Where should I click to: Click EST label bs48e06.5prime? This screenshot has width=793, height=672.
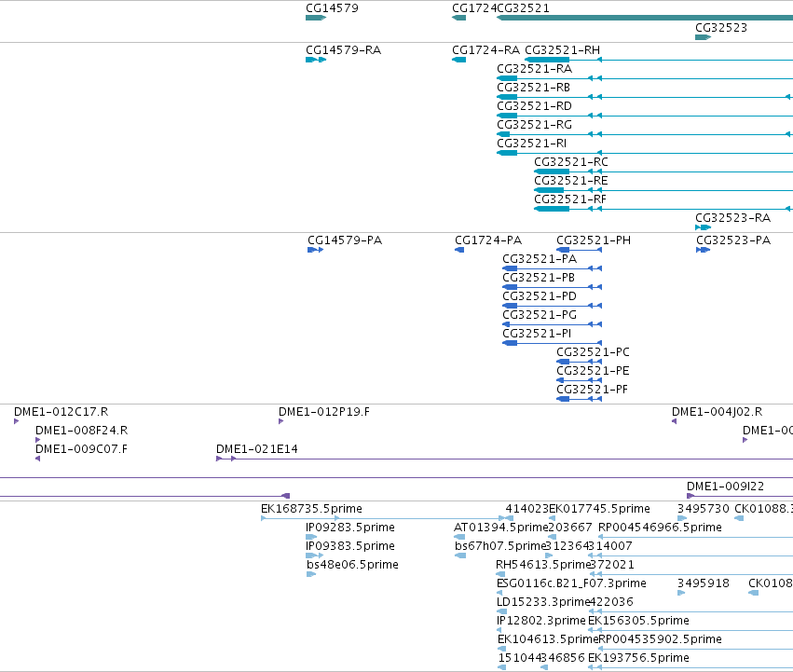coord(352,565)
